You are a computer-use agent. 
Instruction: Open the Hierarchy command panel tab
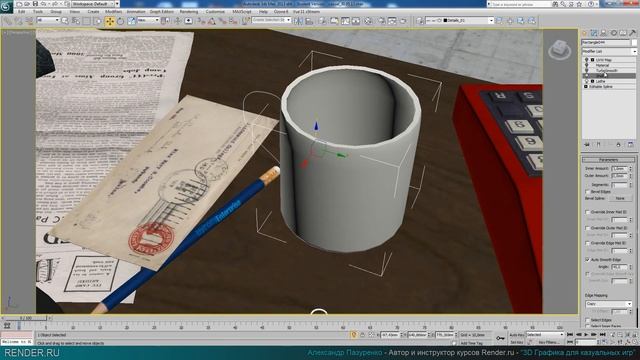point(604,33)
